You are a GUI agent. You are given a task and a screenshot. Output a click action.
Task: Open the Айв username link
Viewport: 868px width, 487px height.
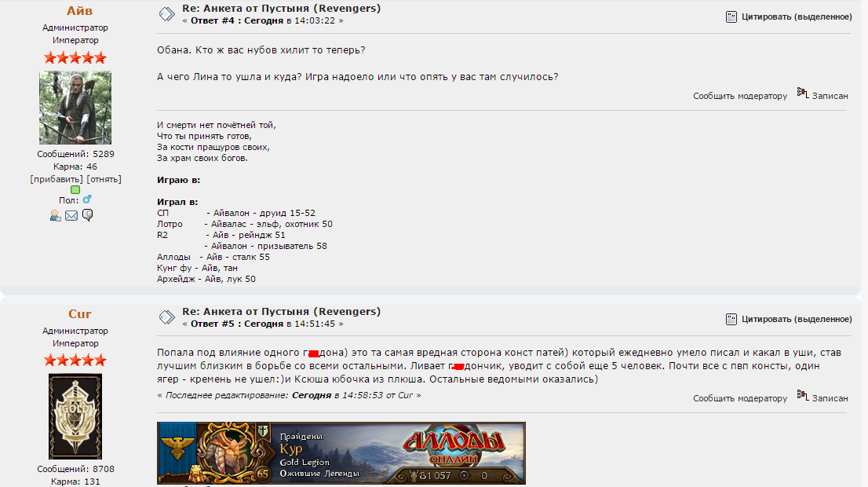coord(80,11)
